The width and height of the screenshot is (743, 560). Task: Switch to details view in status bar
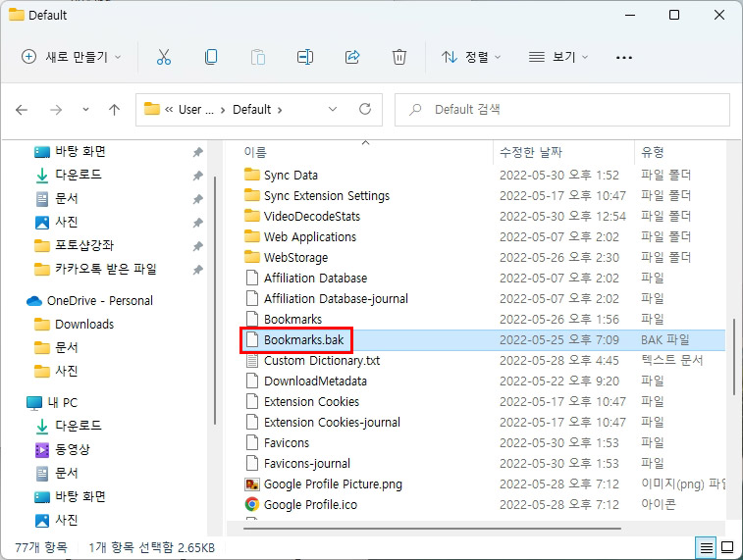[706, 548]
